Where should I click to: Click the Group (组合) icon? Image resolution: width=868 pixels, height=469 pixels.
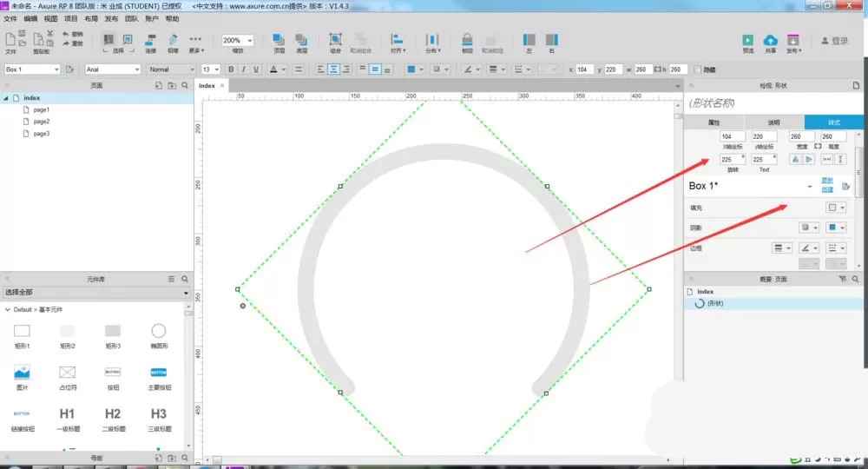(x=335, y=39)
